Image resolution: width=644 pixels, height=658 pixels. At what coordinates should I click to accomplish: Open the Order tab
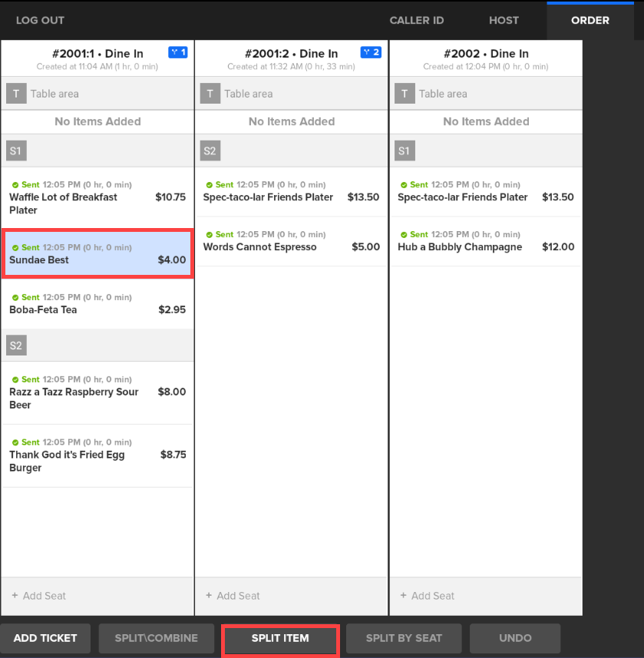pyautogui.click(x=590, y=20)
